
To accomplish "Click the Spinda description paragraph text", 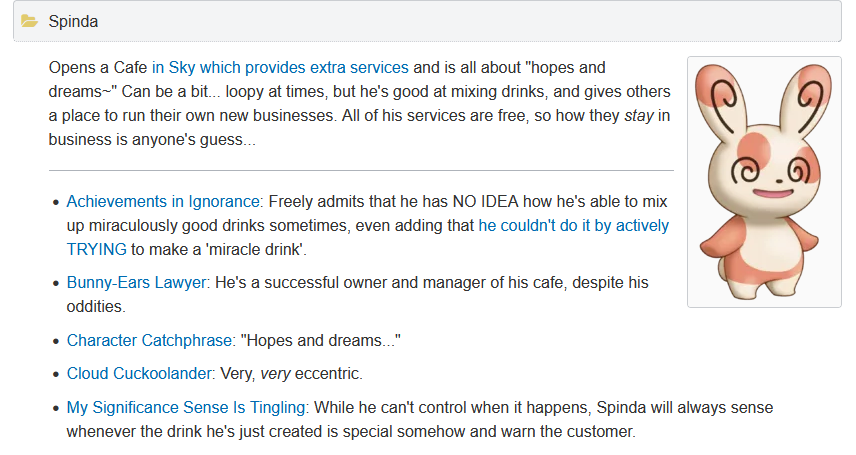I will pyautogui.click(x=360, y=103).
